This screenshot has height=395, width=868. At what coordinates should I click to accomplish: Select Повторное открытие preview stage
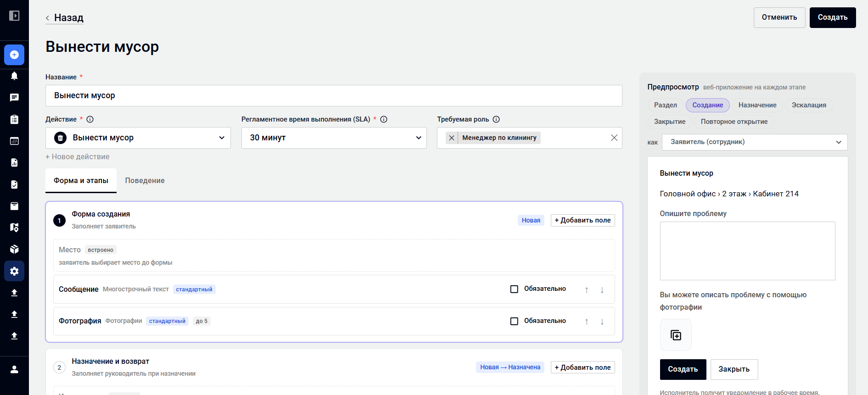pyautogui.click(x=734, y=122)
